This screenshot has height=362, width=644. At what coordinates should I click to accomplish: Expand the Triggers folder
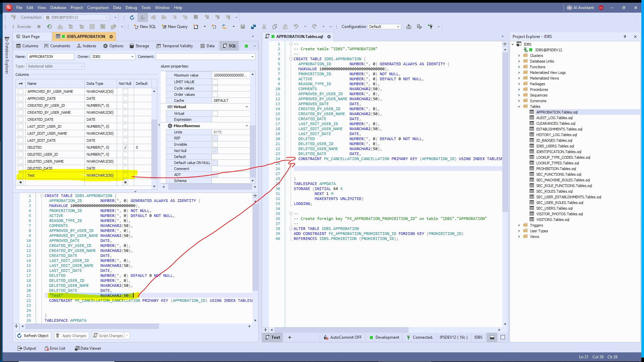(519, 225)
